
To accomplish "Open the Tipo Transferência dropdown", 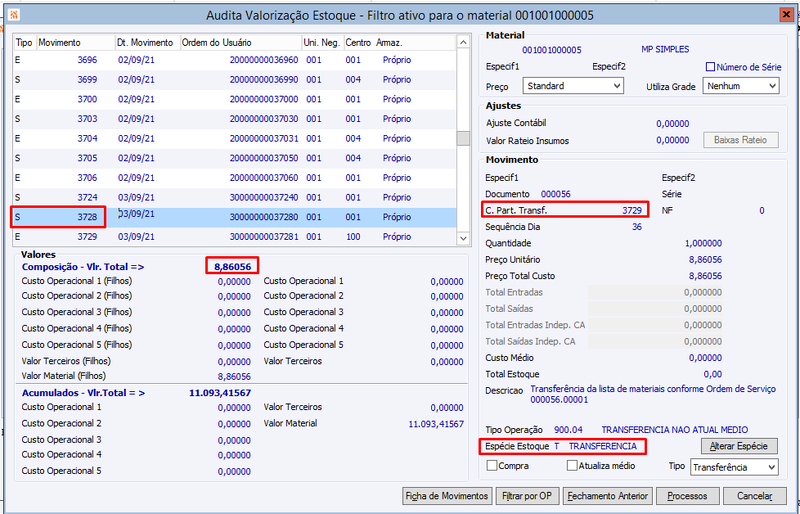I will tap(734, 467).
